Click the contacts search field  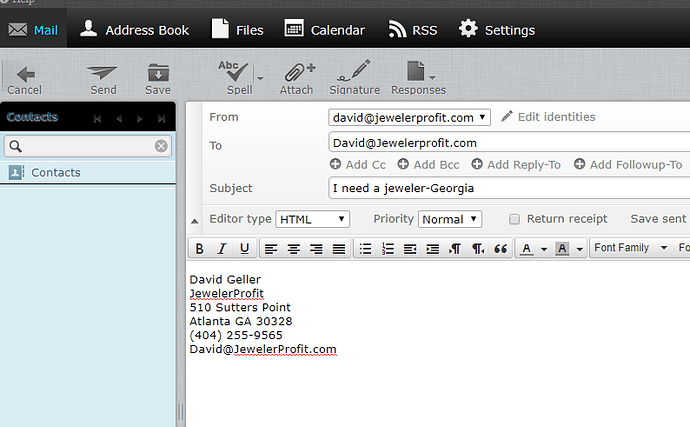[x=88, y=146]
